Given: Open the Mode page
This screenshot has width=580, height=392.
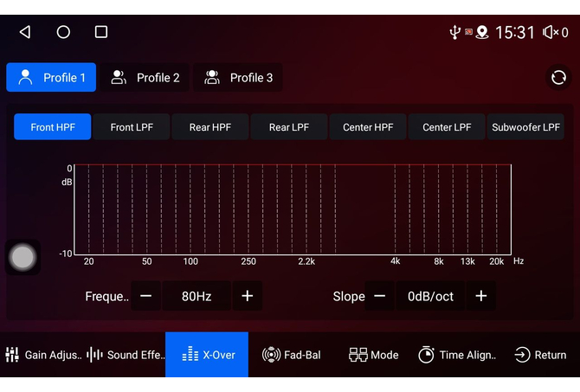Looking at the screenshot, I should 374,355.
